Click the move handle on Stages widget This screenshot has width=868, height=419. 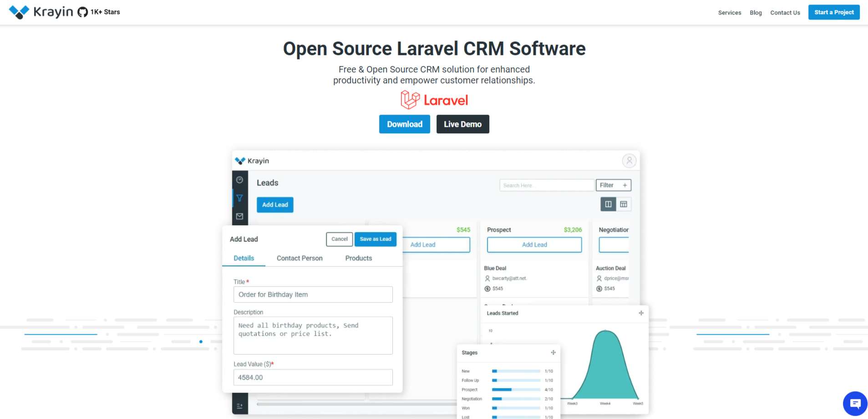click(553, 352)
